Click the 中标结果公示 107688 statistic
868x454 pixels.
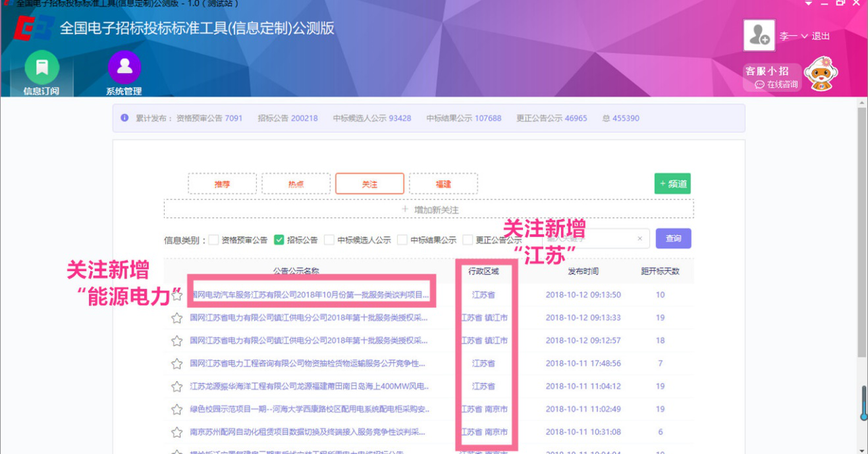tap(464, 118)
